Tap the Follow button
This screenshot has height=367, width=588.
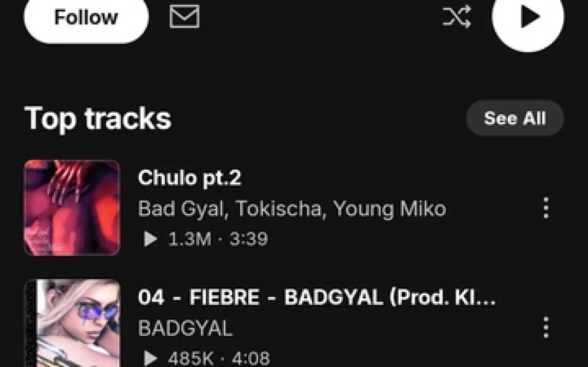[86, 19]
